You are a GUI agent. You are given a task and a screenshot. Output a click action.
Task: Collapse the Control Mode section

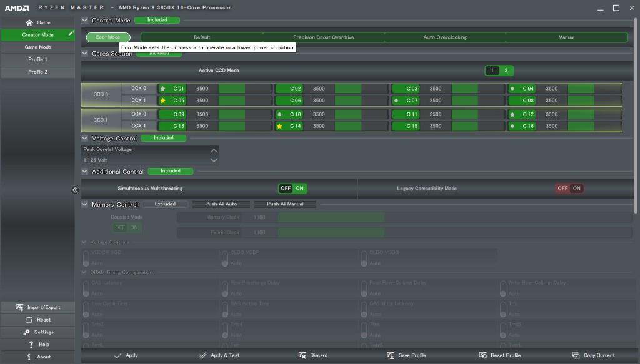pyautogui.click(x=85, y=21)
